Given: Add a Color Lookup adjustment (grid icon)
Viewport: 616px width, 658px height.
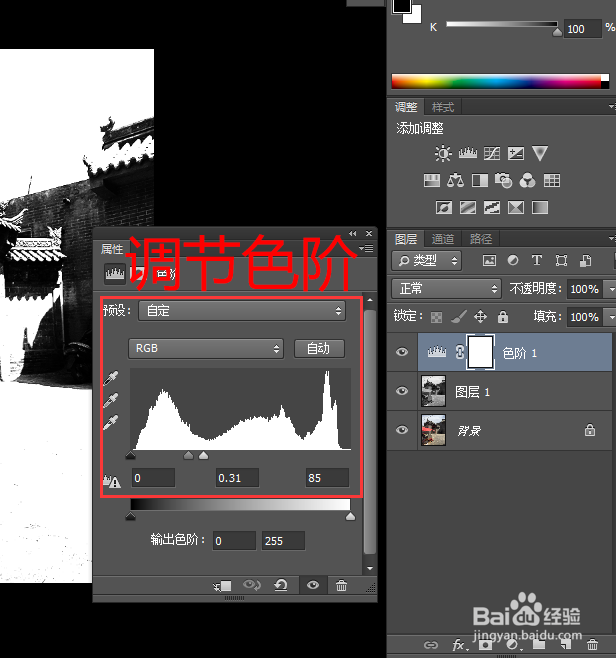Looking at the screenshot, I should click(552, 181).
